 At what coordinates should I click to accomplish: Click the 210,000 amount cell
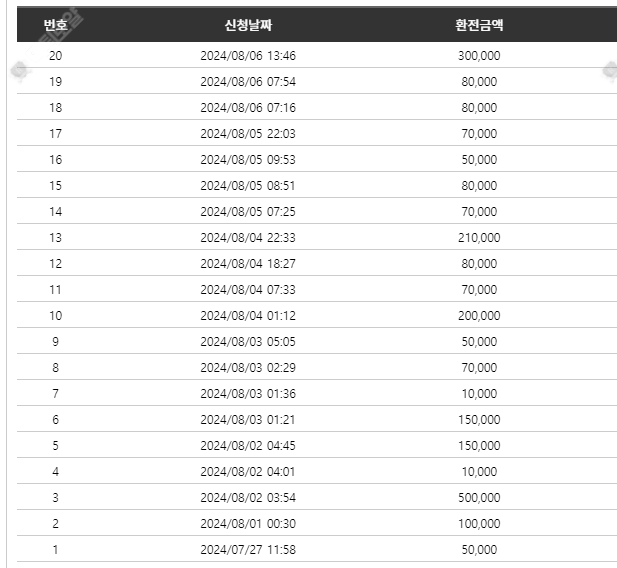tap(479, 237)
